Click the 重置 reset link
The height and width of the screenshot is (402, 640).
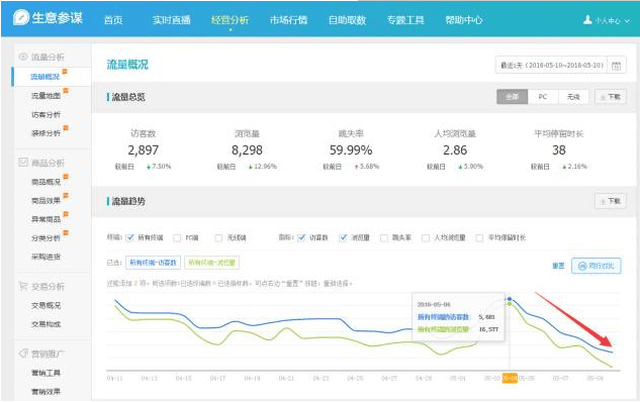tap(559, 266)
